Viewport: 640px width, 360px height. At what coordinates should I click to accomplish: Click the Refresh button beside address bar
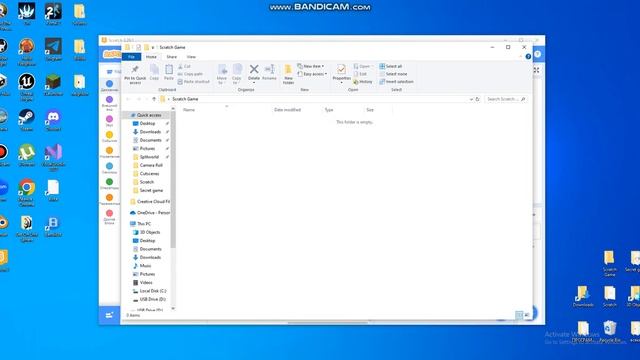[478, 99]
